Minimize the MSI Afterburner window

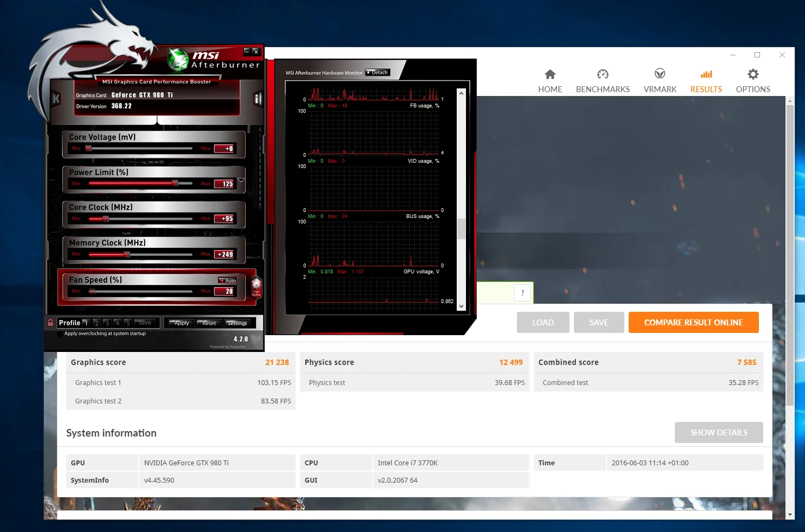coord(247,52)
